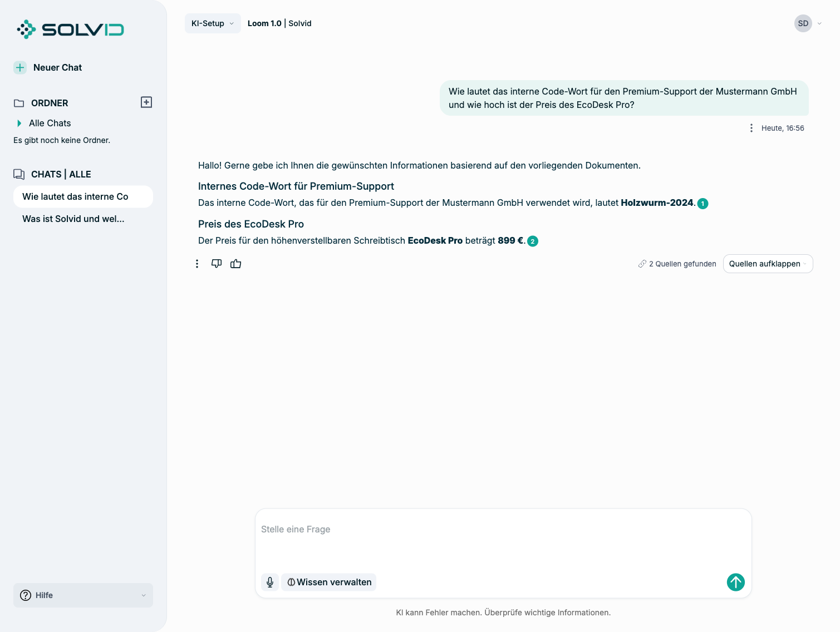Open source citation badge 1
The height and width of the screenshot is (632, 840).
pyautogui.click(x=703, y=204)
